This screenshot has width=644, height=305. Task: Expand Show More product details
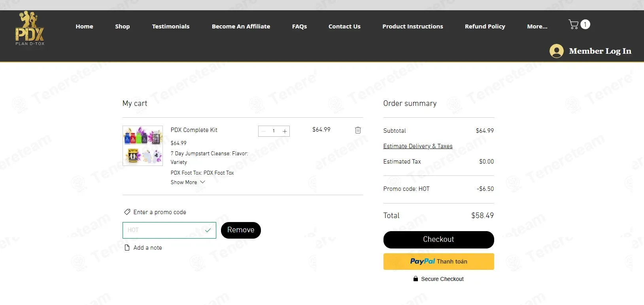click(188, 182)
